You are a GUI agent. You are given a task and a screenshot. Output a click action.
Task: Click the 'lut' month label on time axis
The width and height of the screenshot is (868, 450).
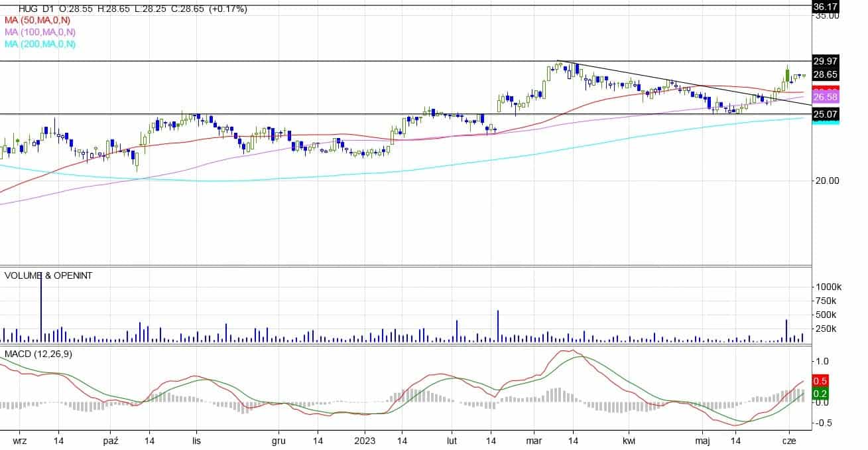tap(452, 441)
